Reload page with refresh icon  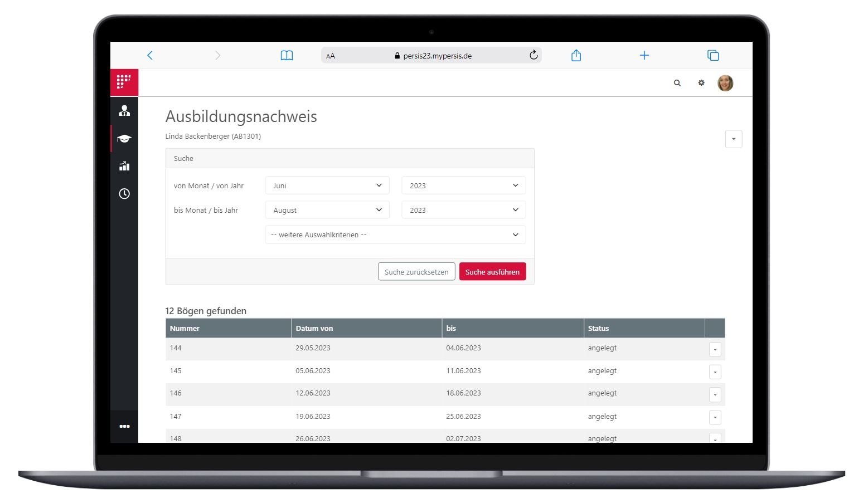(534, 55)
